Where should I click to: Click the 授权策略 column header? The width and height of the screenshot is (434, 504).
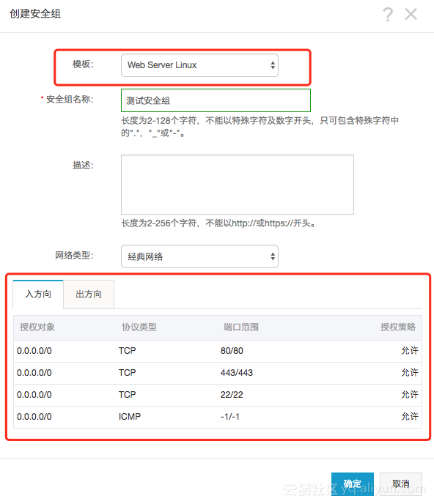coord(398,327)
